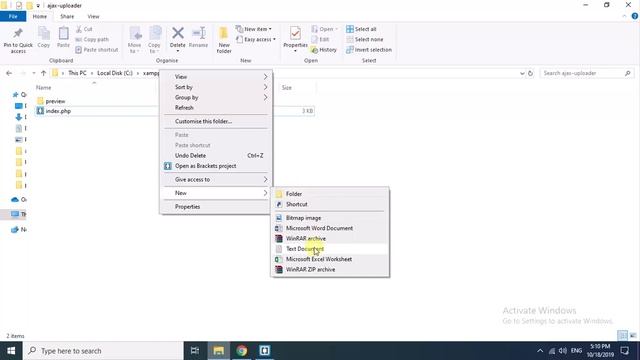
Task: Switch to the View tab
Action: click(93, 16)
